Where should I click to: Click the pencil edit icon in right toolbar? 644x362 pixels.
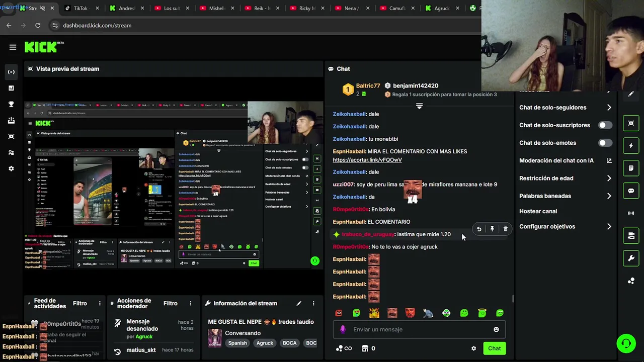tap(631, 94)
